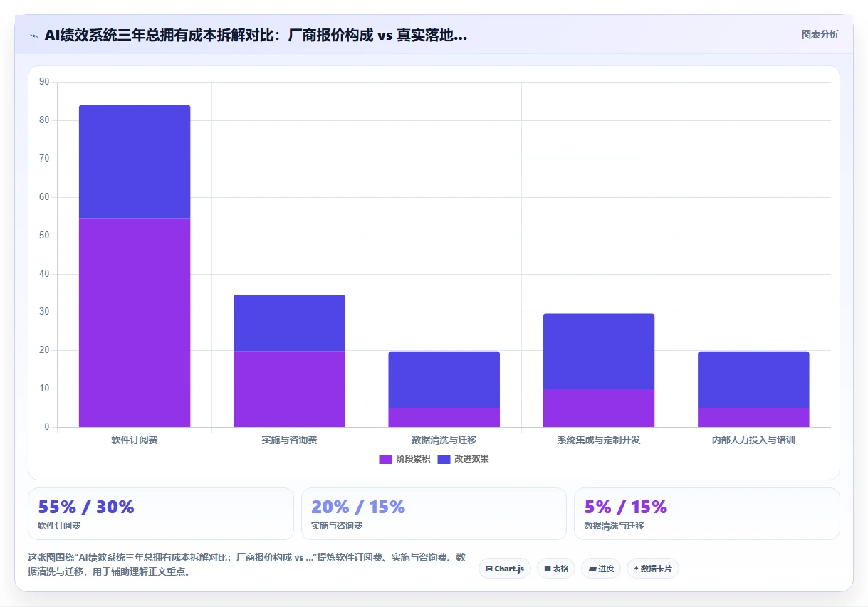Toggle the 改进效果 legend blue swatch
This screenshot has width=868, height=607.
coord(444,460)
